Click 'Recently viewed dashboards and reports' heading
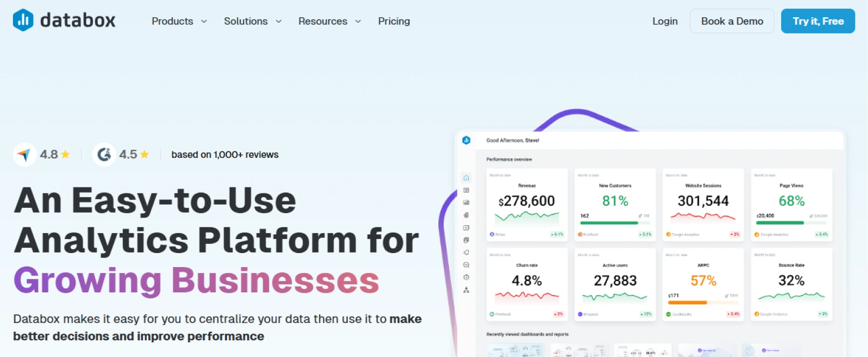 coord(527,334)
